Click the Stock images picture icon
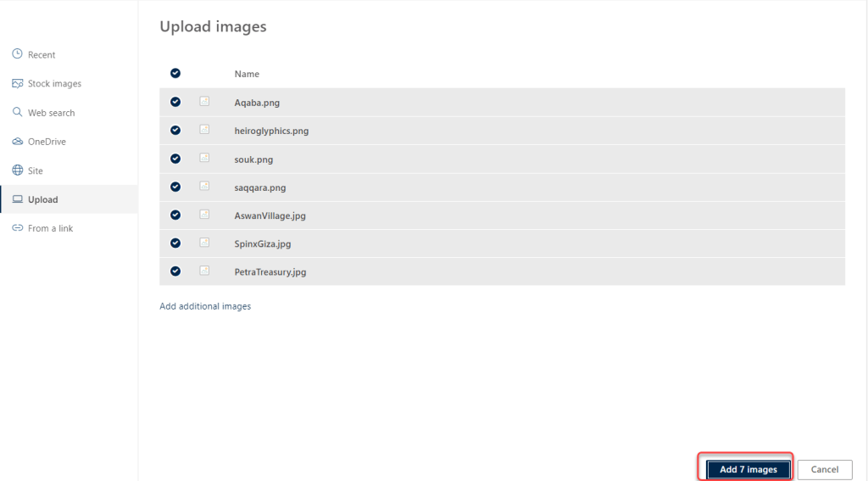 pyautogui.click(x=17, y=83)
